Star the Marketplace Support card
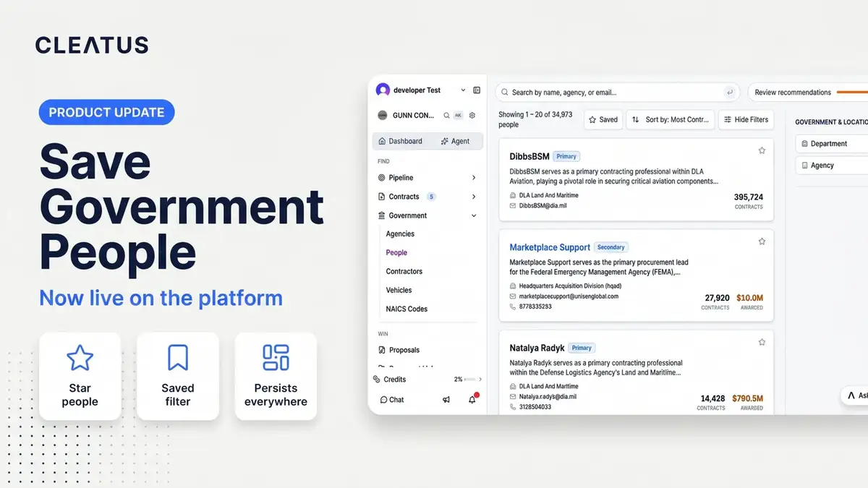 click(762, 241)
